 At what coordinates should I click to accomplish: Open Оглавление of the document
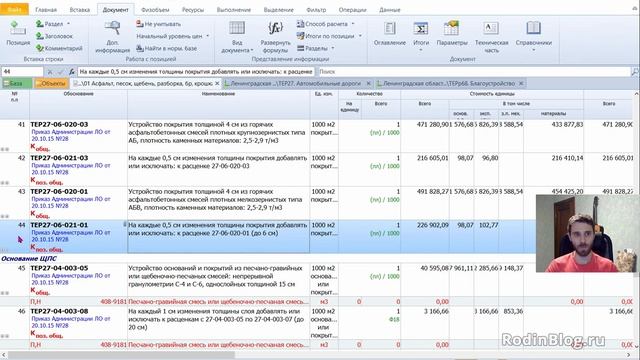pyautogui.click(x=389, y=33)
